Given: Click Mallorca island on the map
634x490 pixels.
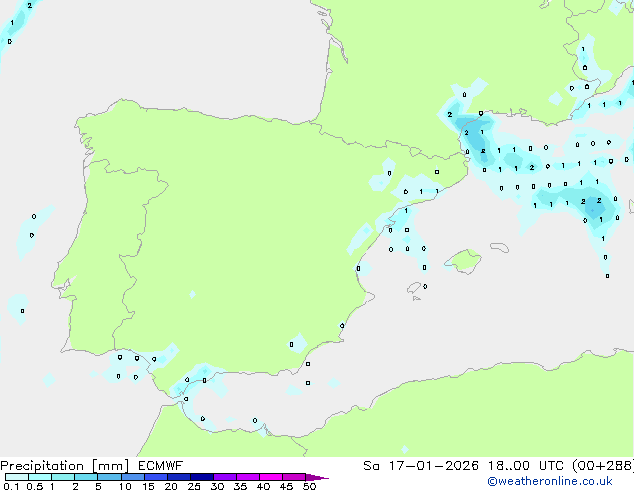Looking at the screenshot, I should [463, 261].
